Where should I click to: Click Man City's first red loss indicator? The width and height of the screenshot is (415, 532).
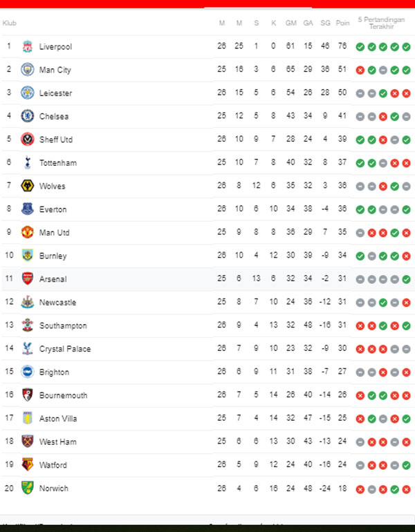(x=360, y=70)
